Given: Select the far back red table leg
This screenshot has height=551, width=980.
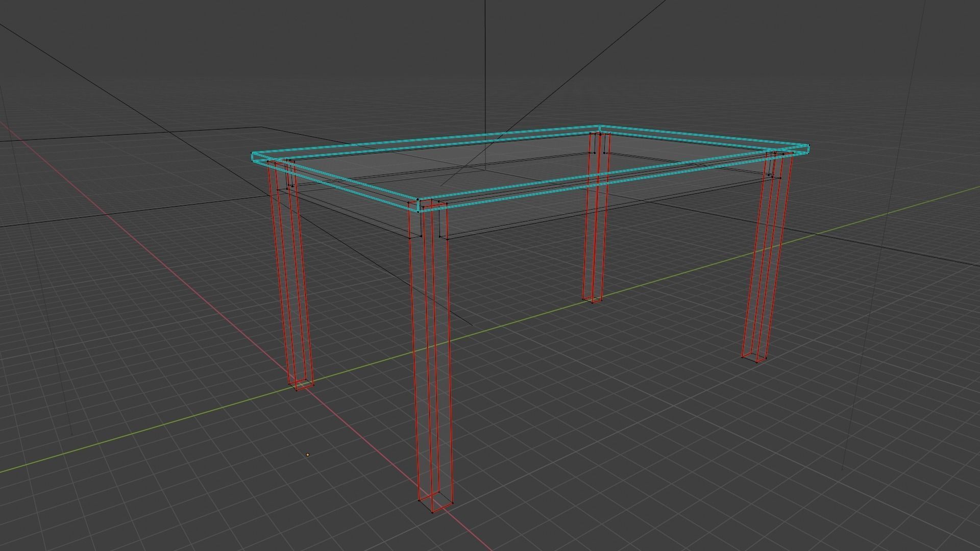Looking at the screenshot, I should [596, 217].
